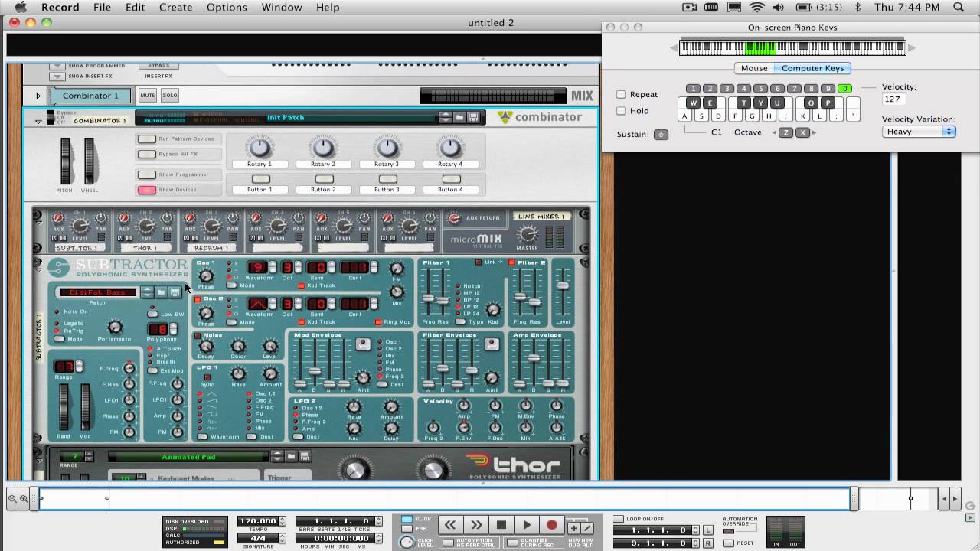The height and width of the screenshot is (551, 980).
Task: Click the Combinator patch select up/down arrows
Action: 445,117
